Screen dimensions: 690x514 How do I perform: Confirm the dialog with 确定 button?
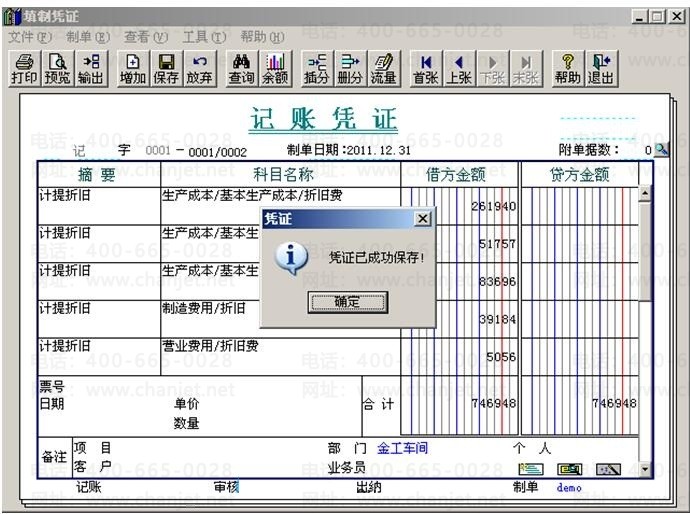tap(348, 302)
